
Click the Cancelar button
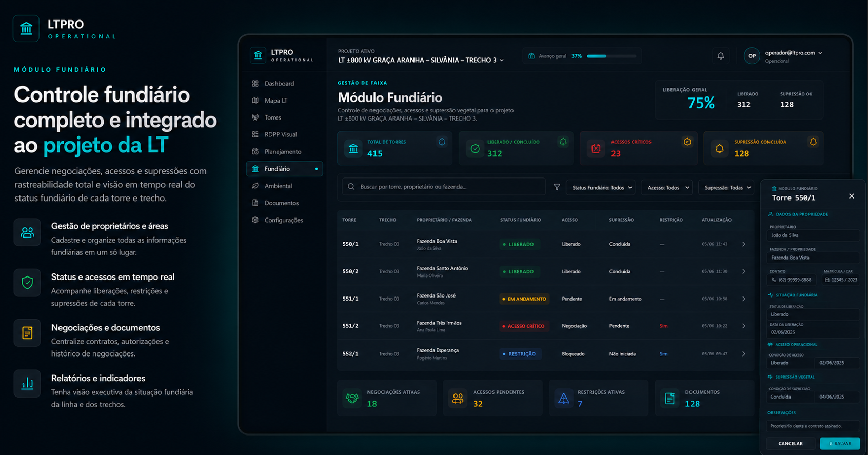pyautogui.click(x=790, y=444)
